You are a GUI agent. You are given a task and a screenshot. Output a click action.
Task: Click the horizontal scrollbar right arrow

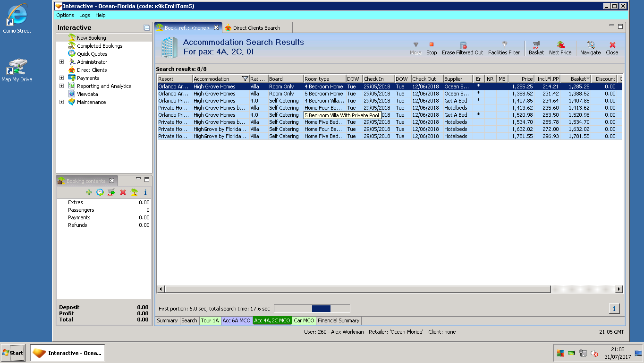pos(619,289)
